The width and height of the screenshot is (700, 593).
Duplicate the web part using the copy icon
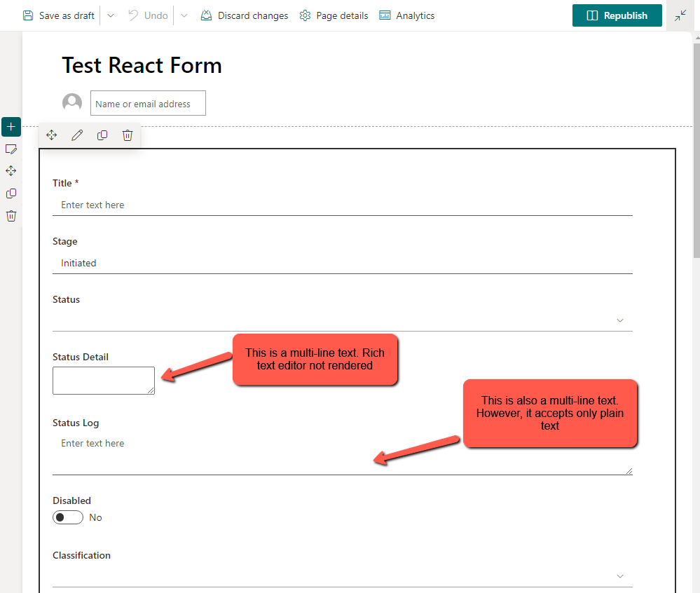click(x=102, y=135)
